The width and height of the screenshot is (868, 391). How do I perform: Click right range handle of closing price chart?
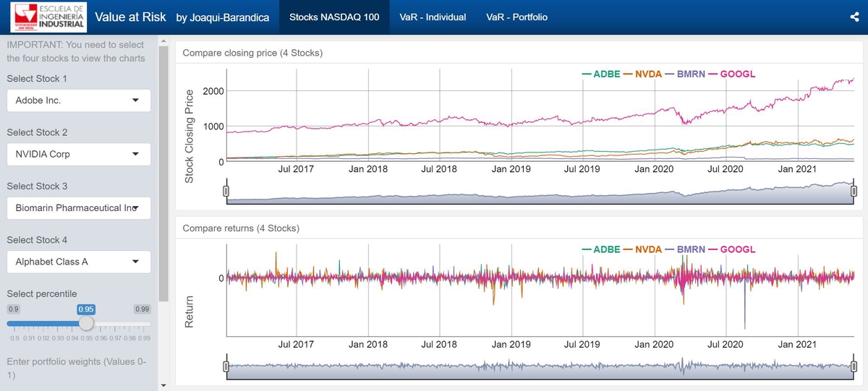point(855,191)
